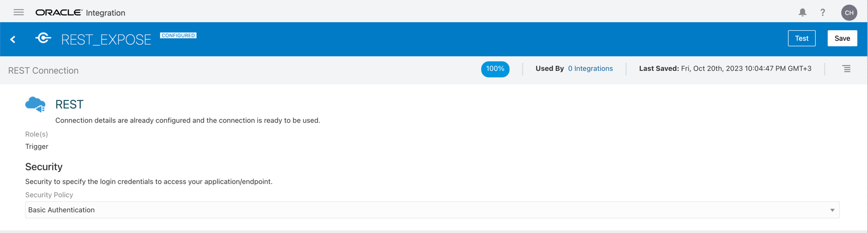
Task: Open the CH user profile avatar
Action: tap(849, 13)
